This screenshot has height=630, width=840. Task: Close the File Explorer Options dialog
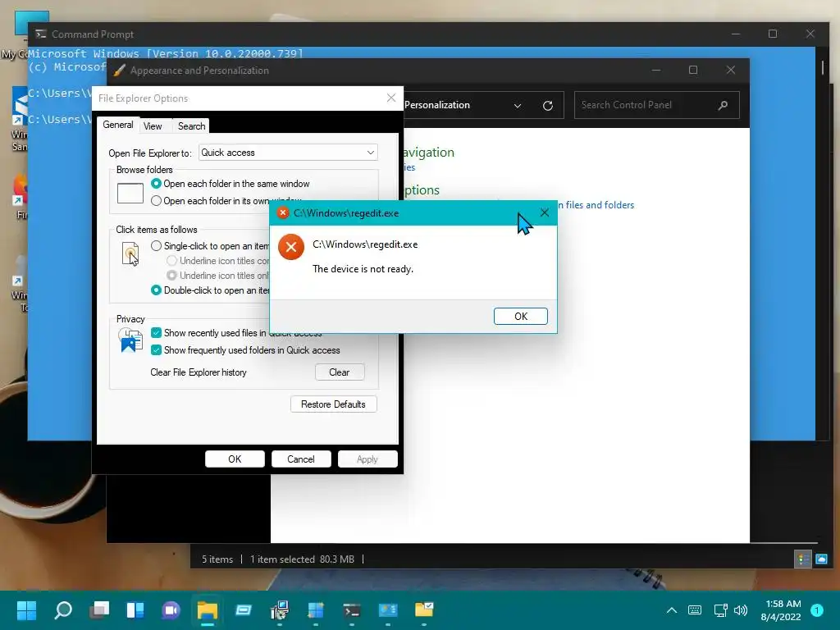pos(391,98)
